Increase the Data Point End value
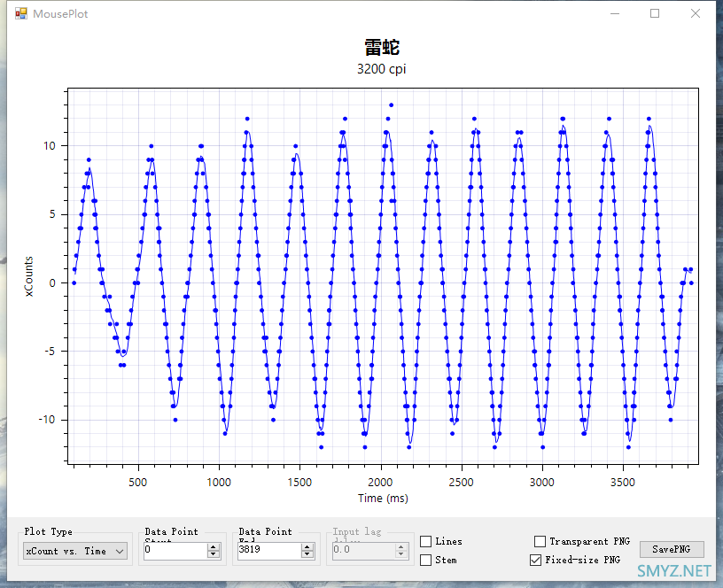 307,547
